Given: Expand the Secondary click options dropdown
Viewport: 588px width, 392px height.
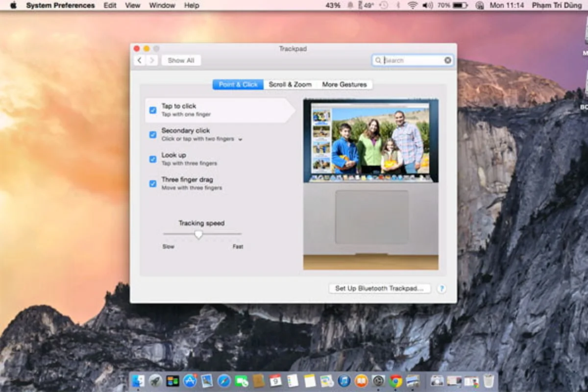Looking at the screenshot, I should click(x=240, y=140).
